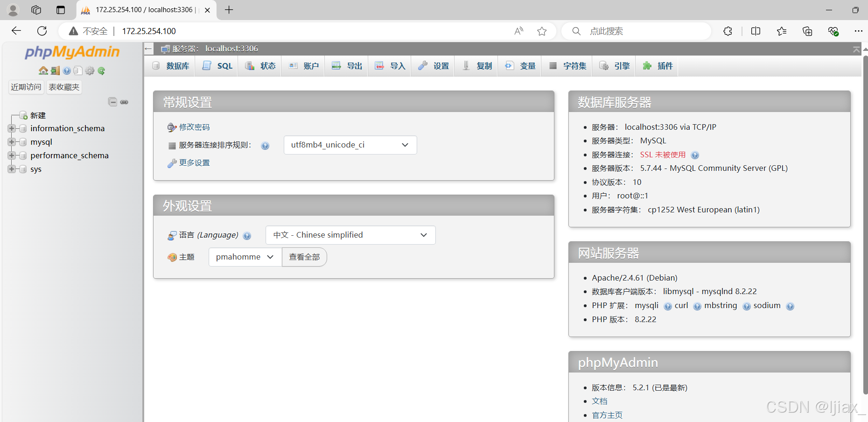Click the page vertical scrollbar

(865, 224)
